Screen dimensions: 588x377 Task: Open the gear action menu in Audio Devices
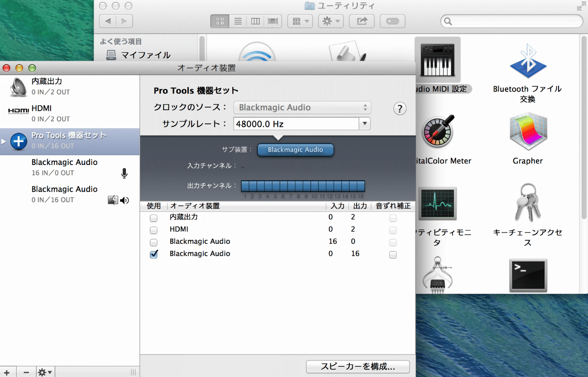pos(45,372)
